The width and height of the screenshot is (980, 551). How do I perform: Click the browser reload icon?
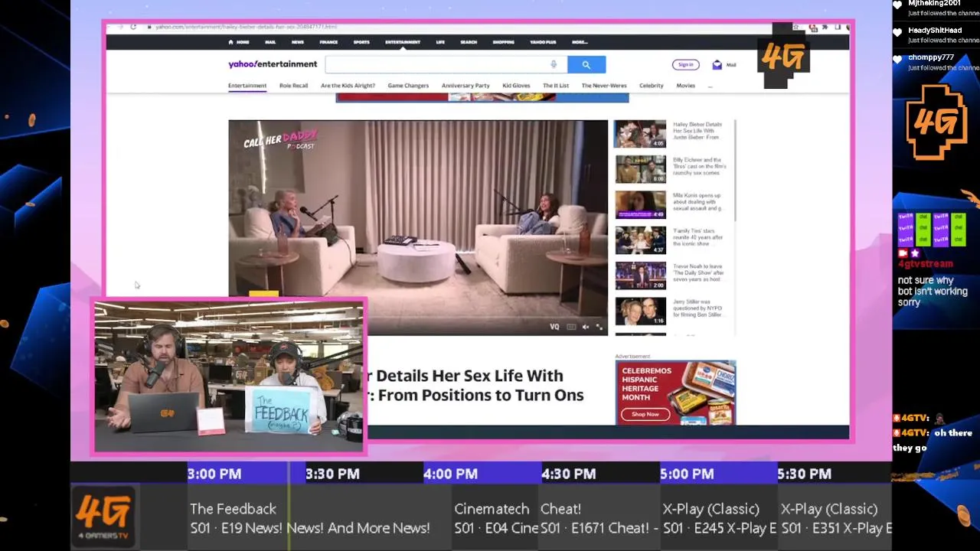click(x=133, y=27)
